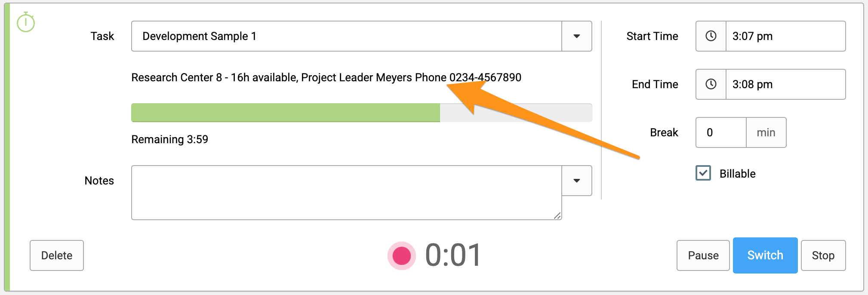The height and width of the screenshot is (295, 868).
Task: Click the End Time 3:08 pm field
Action: [x=786, y=84]
